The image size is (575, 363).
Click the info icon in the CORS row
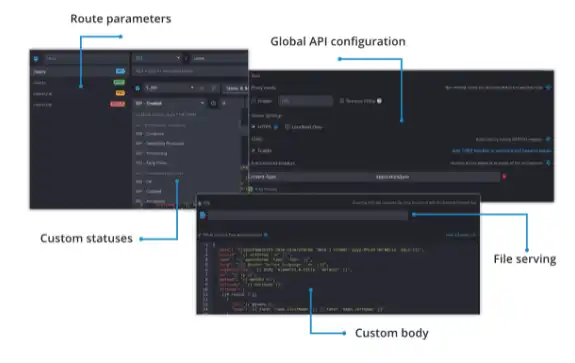click(x=548, y=139)
